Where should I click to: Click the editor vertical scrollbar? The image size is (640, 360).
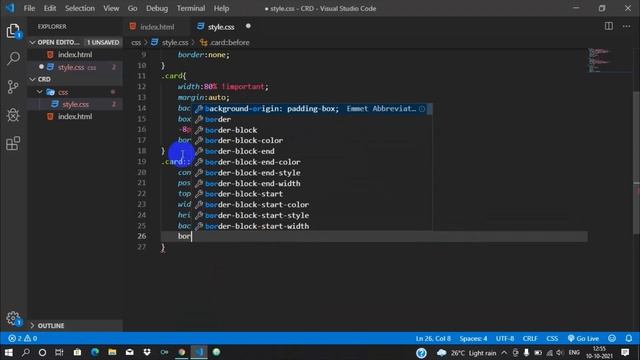(x=636, y=162)
